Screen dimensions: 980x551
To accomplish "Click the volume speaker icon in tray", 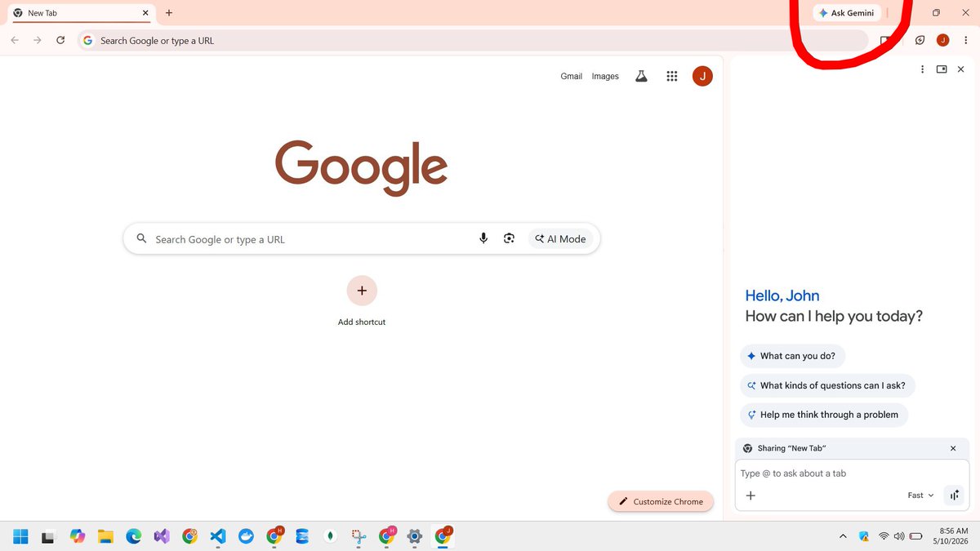I will click(899, 536).
